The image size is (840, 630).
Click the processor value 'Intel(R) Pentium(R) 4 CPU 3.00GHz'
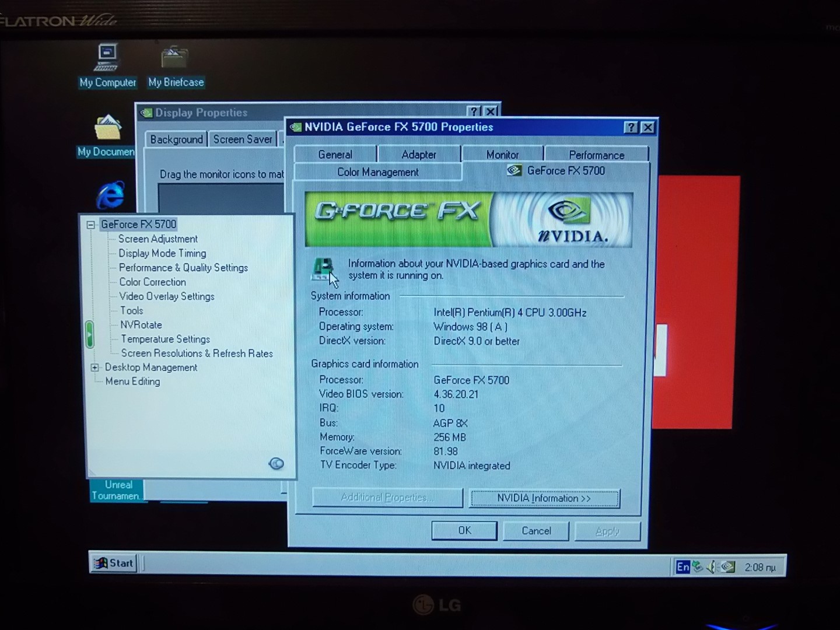510,313
